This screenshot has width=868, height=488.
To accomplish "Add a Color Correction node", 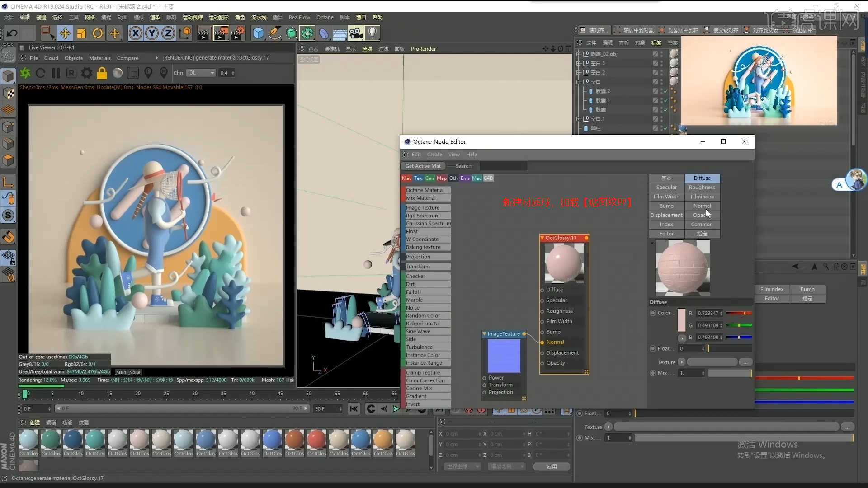I will [427, 380].
